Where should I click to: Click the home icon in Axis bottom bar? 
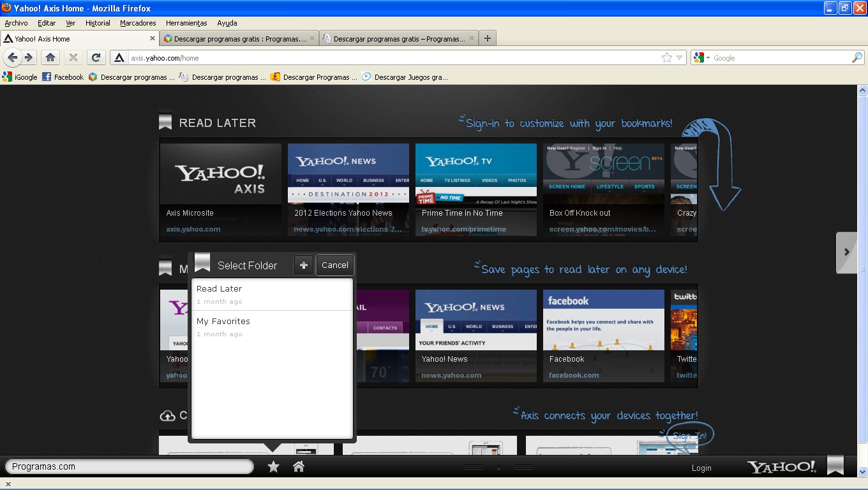(298, 466)
